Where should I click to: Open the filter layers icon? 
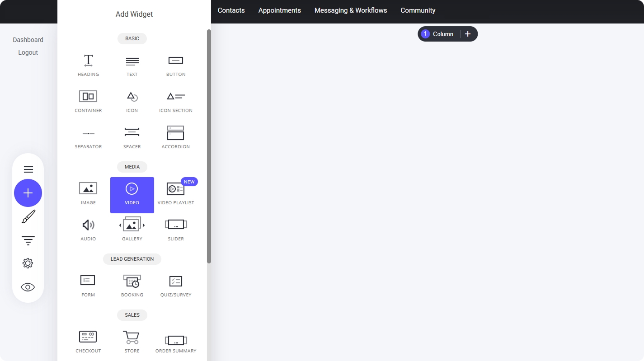tap(28, 240)
